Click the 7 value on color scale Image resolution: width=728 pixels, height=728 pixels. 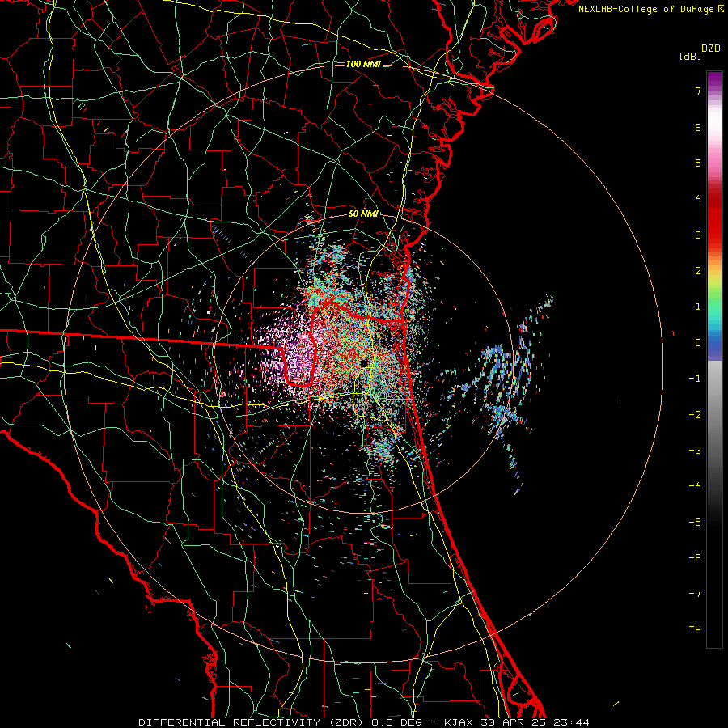(698, 91)
